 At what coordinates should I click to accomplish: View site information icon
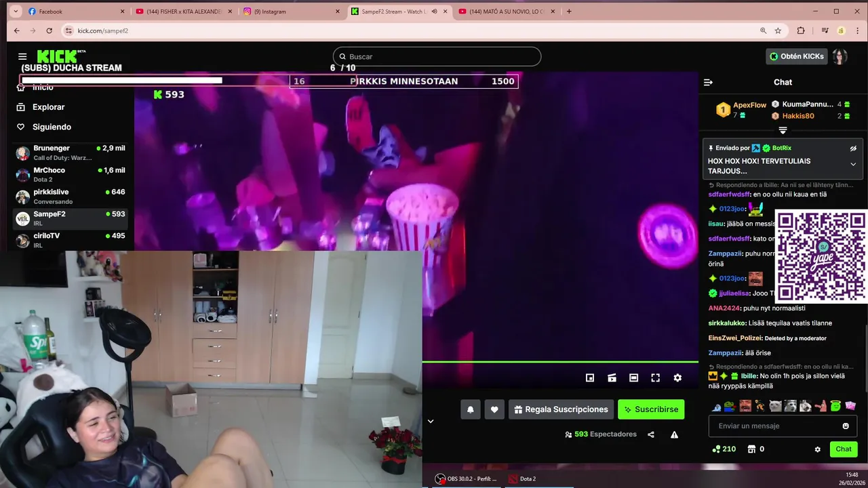click(68, 30)
